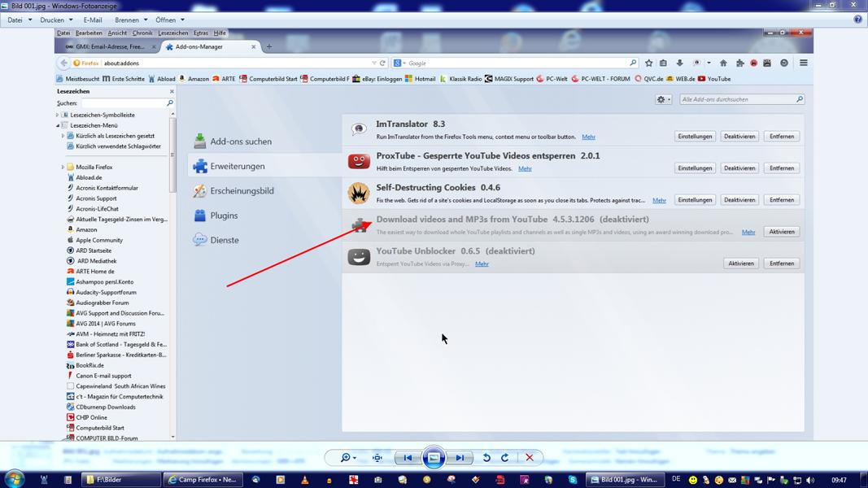Go to the previous picture
The width and height of the screenshot is (868, 488).
pos(408,458)
